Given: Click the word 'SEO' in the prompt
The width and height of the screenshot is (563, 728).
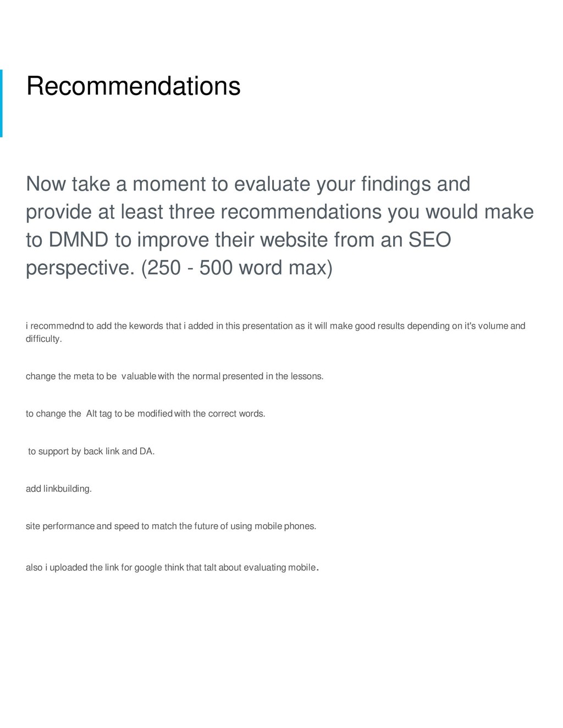Looking at the screenshot, I should coord(429,240).
